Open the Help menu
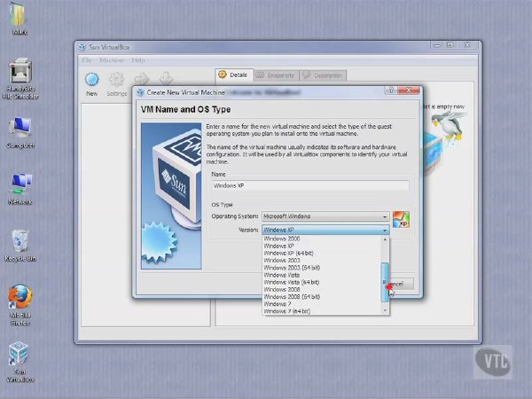The height and width of the screenshot is (399, 532). [x=138, y=60]
